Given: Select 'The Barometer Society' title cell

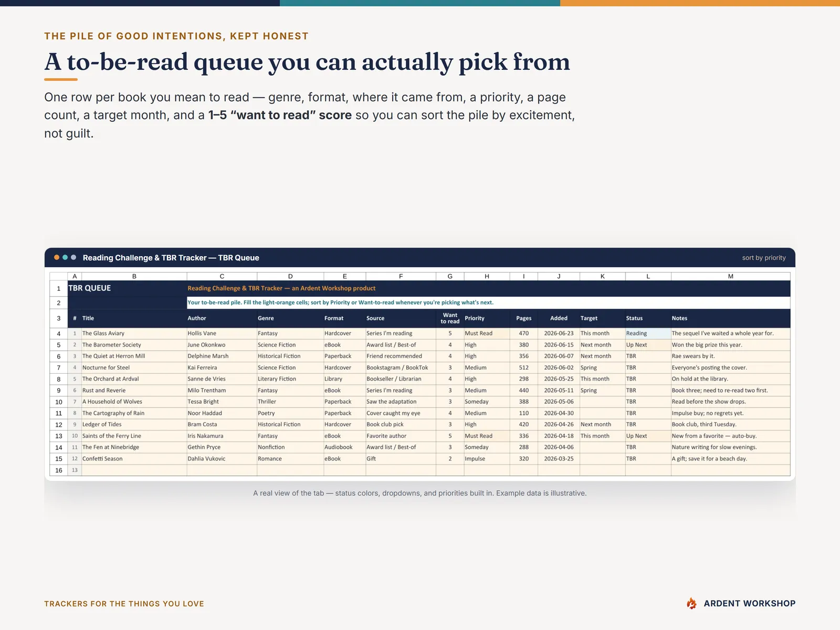Looking at the screenshot, I should pyautogui.click(x=134, y=345).
